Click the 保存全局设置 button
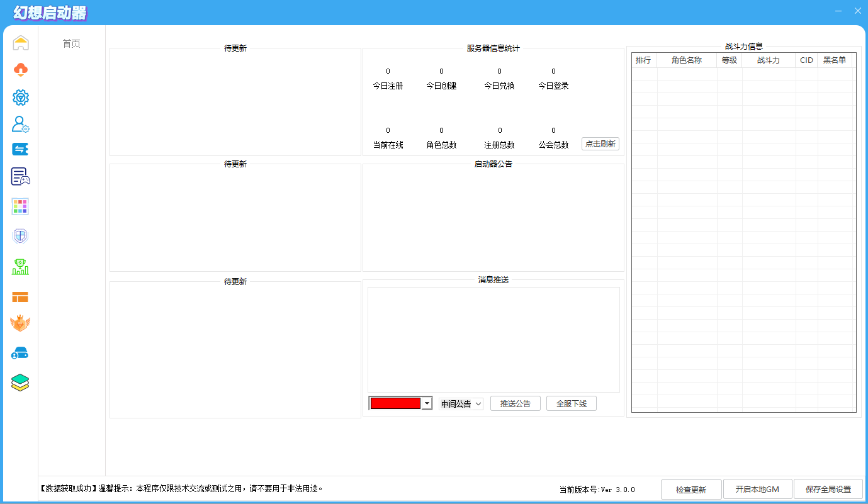Viewport: 868px width, 504px height. tap(828, 490)
